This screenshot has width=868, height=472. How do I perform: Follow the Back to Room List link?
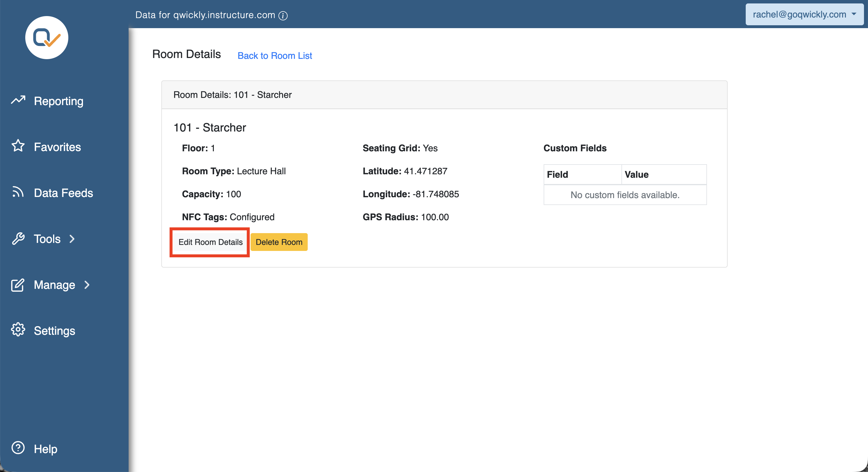(275, 56)
